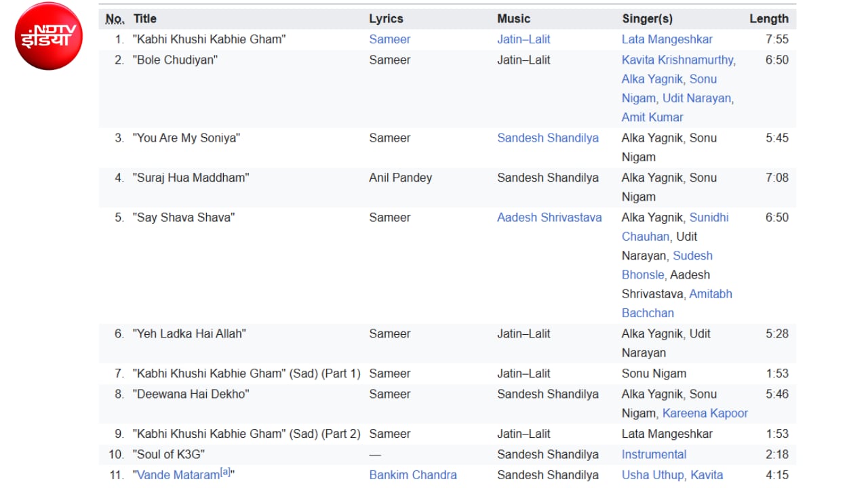Click the footnote [a] beside Vande Mataram
The image size is (868, 488).
pyautogui.click(x=225, y=472)
